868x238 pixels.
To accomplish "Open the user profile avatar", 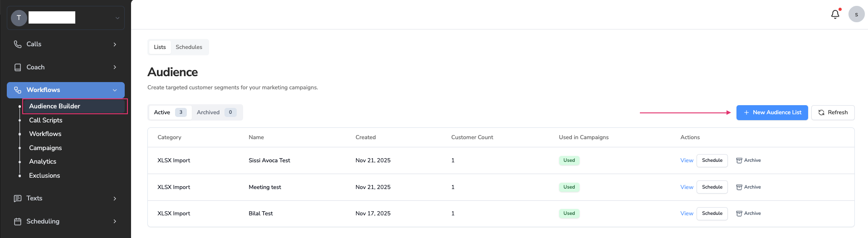I will 856,15.
